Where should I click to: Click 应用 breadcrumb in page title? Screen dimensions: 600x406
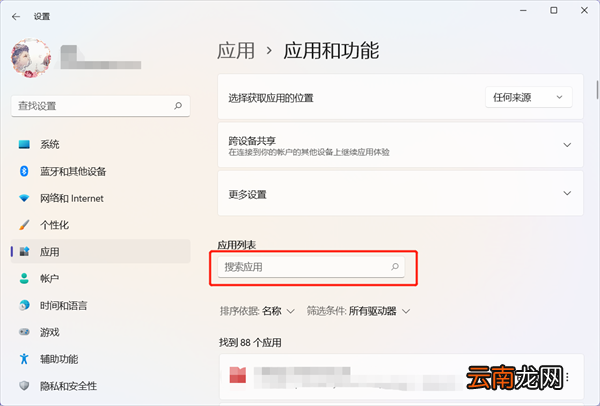click(x=236, y=51)
